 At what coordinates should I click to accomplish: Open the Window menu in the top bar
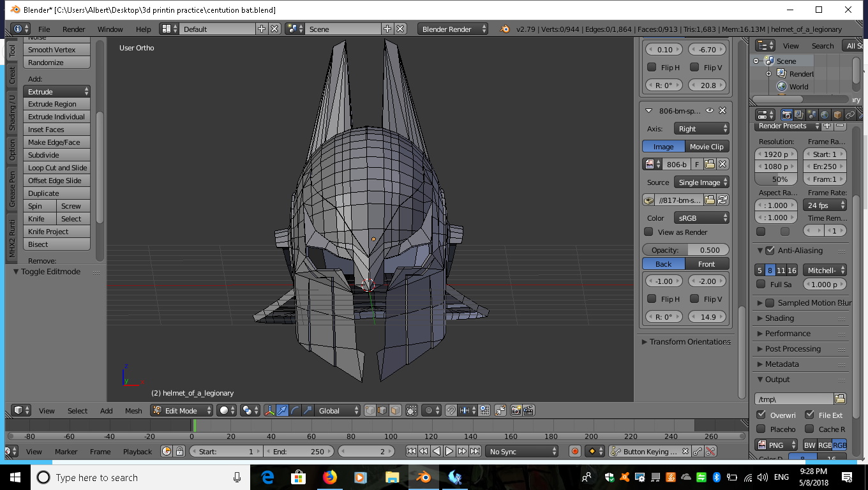coord(110,29)
